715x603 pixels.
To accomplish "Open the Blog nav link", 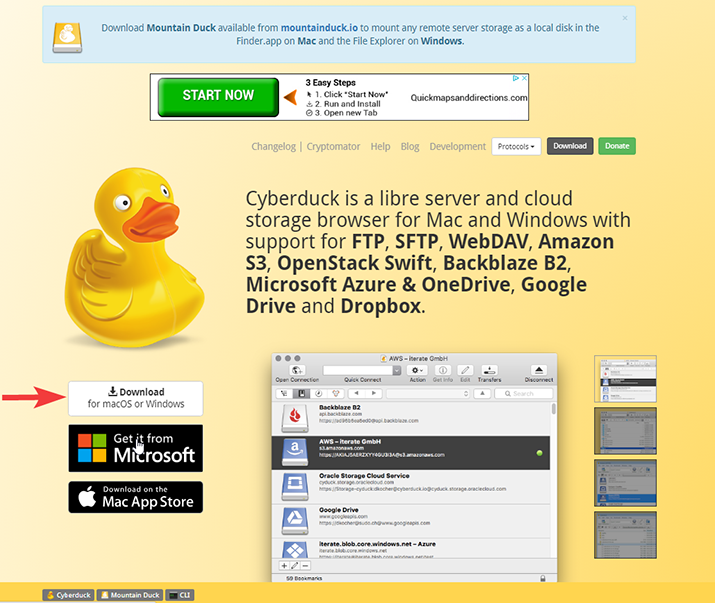I will point(410,146).
